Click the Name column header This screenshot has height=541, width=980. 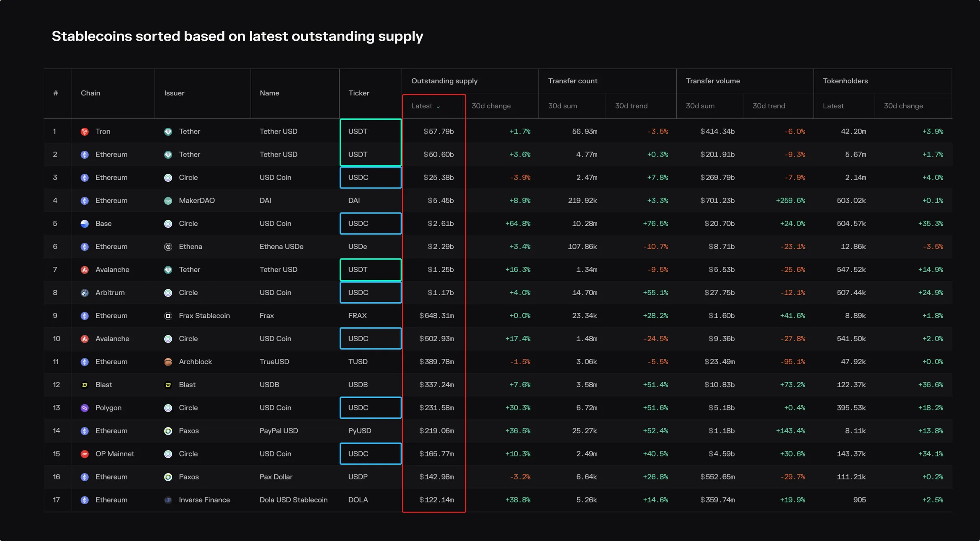tap(269, 93)
